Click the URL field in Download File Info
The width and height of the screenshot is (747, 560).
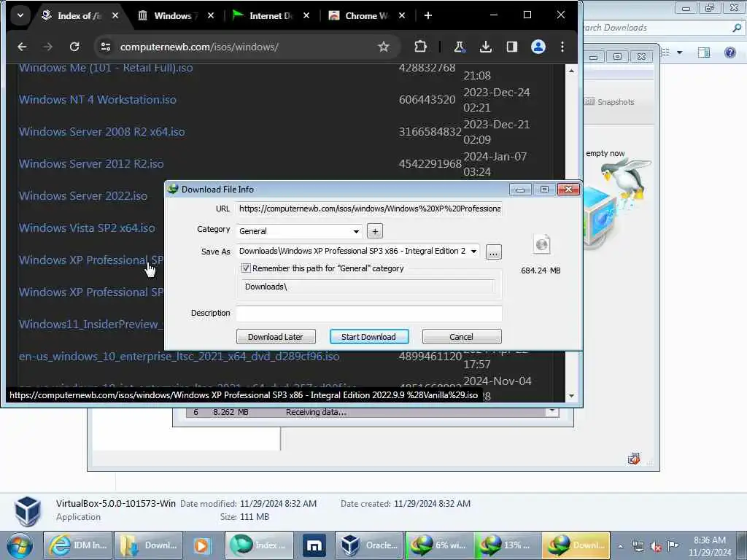(x=369, y=209)
